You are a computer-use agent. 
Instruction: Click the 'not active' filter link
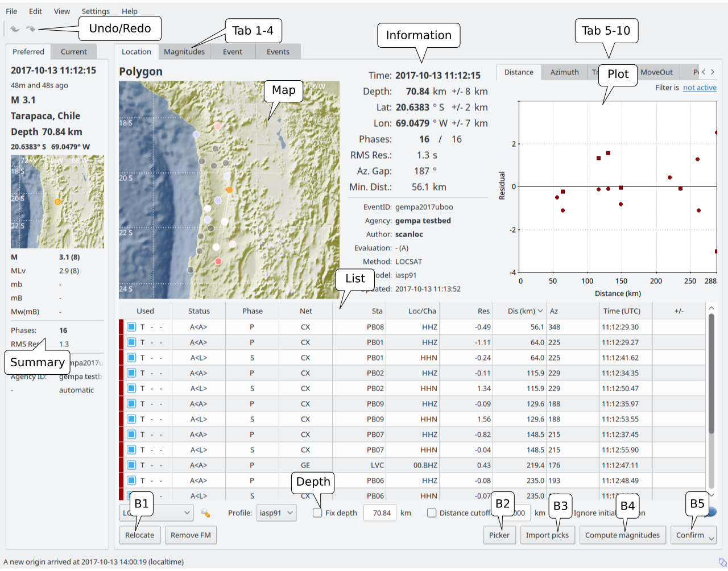coord(700,88)
